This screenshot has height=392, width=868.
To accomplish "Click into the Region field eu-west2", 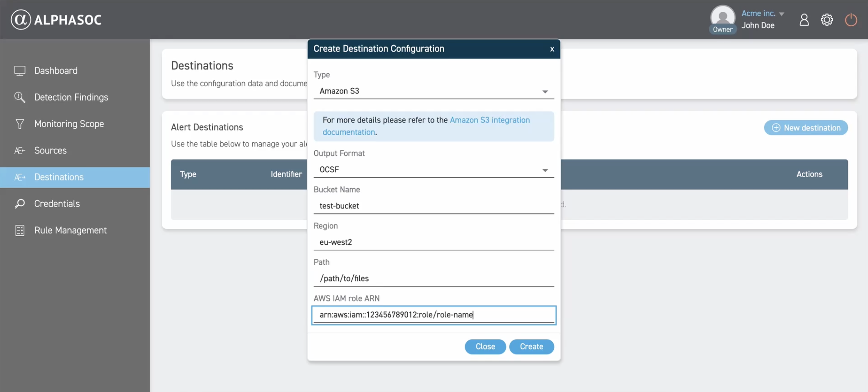I will (433, 242).
